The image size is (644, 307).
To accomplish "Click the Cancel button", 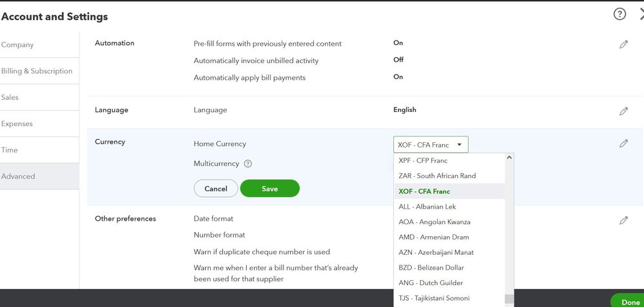I will coord(216,189).
